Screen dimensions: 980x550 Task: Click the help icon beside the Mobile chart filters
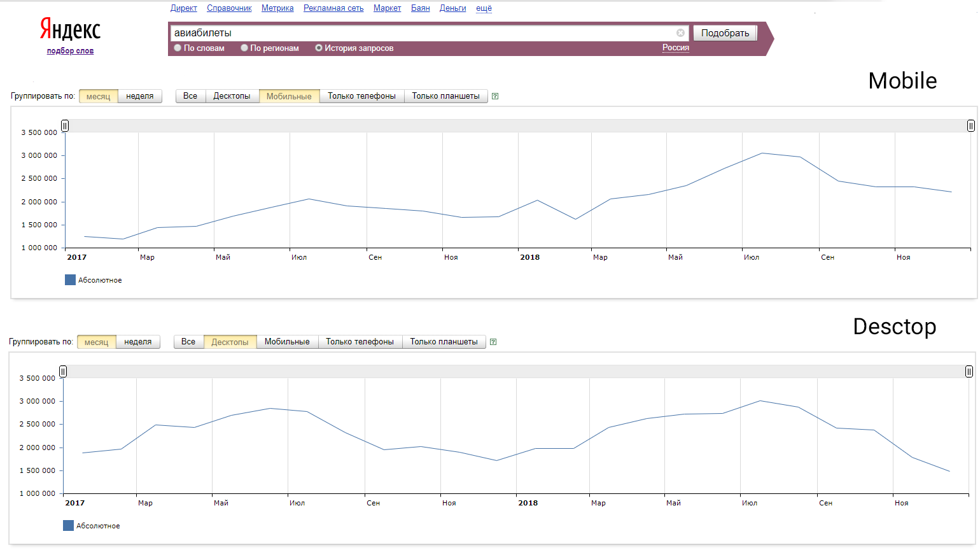495,96
